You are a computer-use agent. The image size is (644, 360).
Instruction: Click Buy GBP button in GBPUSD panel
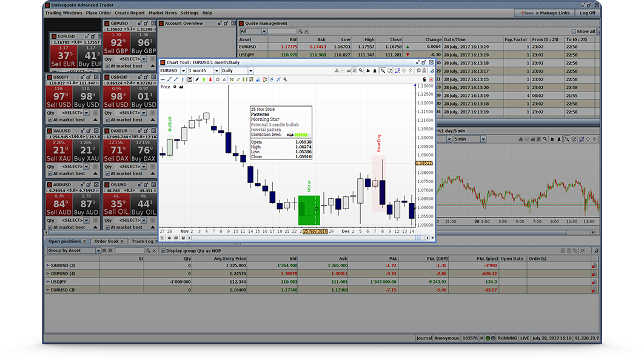[143, 44]
